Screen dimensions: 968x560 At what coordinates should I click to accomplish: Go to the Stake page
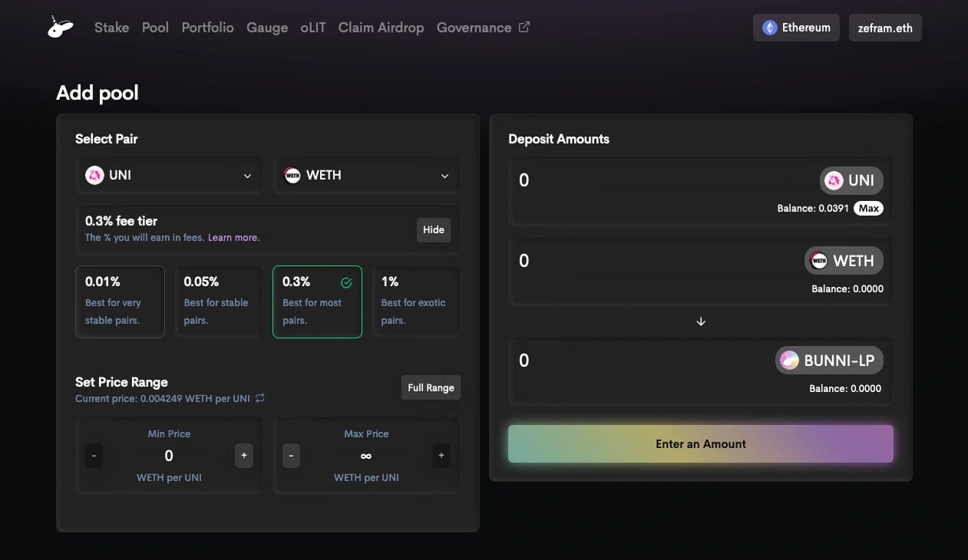(x=111, y=27)
